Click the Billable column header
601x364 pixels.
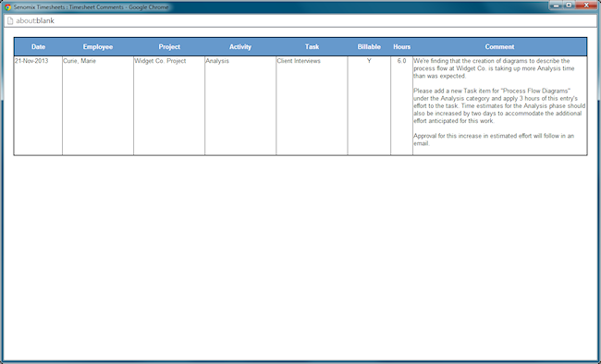[369, 47]
